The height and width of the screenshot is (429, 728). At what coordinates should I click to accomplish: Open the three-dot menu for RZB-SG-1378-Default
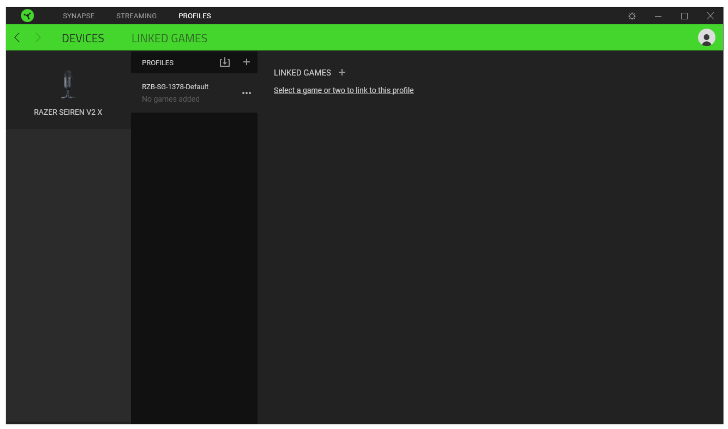246,93
